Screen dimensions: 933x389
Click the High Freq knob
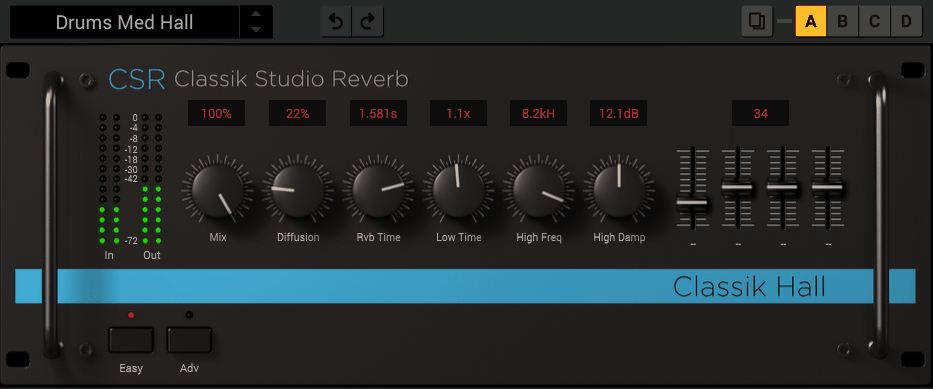click(539, 191)
